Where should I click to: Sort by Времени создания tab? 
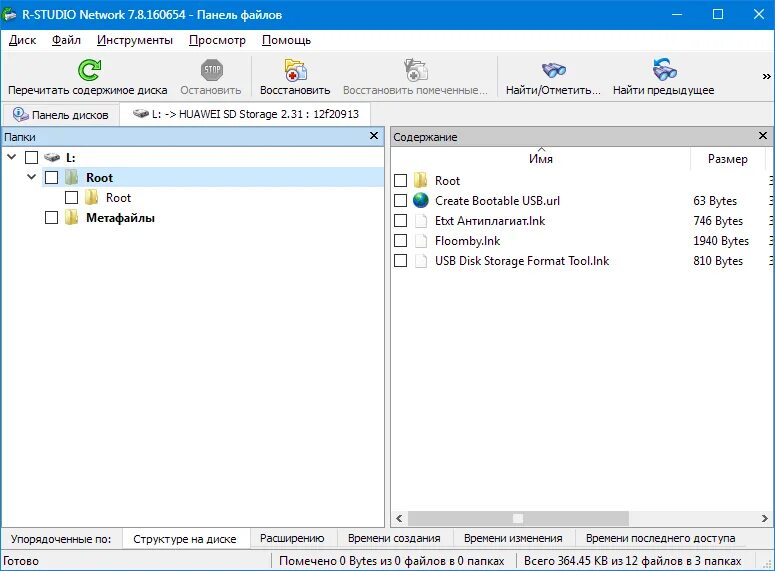394,538
